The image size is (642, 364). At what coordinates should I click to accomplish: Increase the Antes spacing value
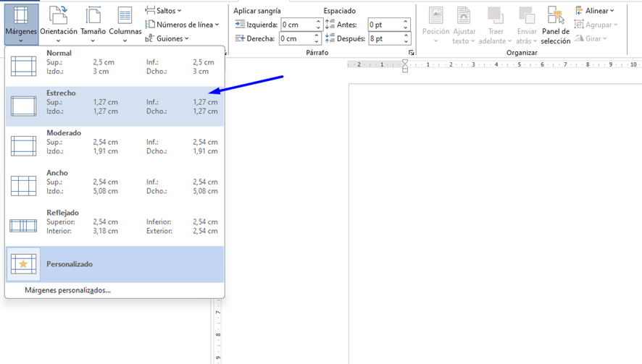[x=405, y=21]
